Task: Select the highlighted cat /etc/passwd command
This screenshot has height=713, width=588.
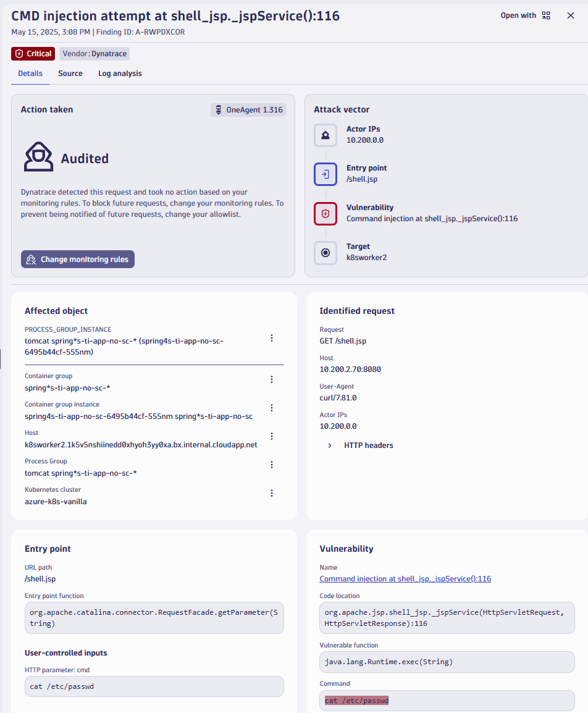Action: [x=356, y=700]
